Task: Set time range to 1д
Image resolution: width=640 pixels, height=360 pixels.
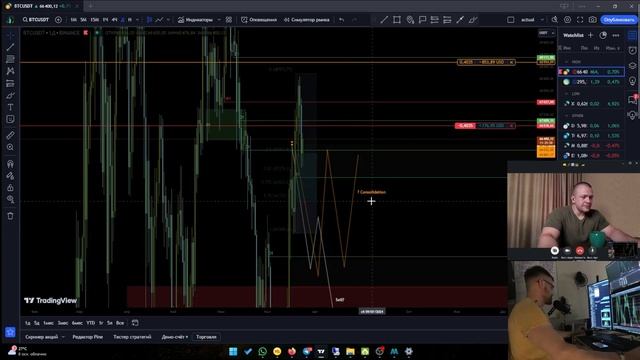Action: point(27,323)
